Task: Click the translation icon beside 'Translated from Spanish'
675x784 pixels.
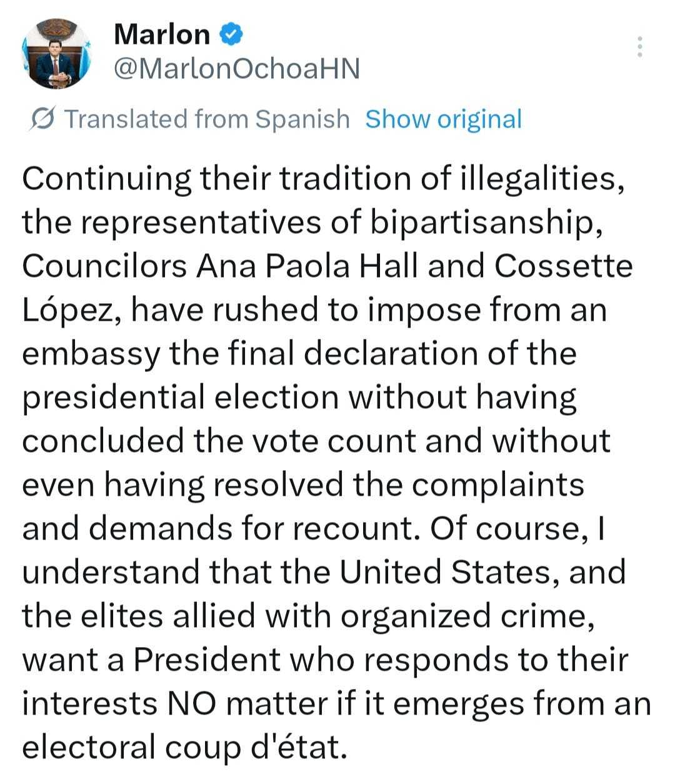Action: tap(44, 119)
